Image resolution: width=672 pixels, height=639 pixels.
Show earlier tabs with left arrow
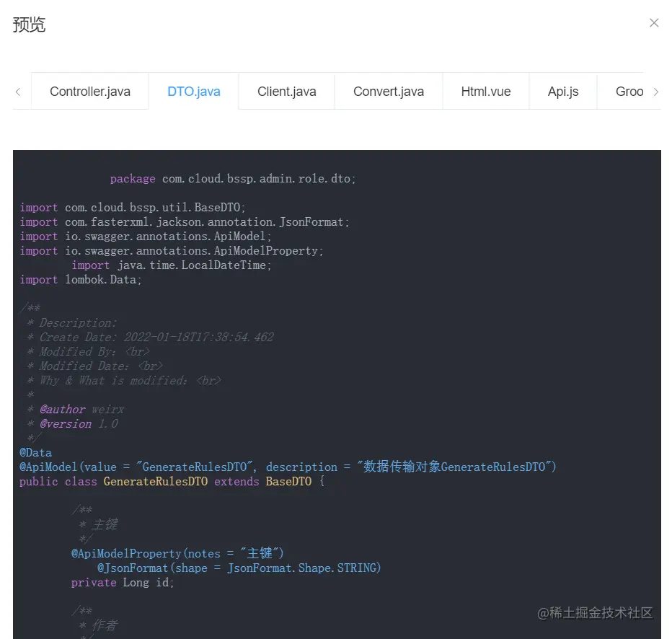click(x=18, y=92)
